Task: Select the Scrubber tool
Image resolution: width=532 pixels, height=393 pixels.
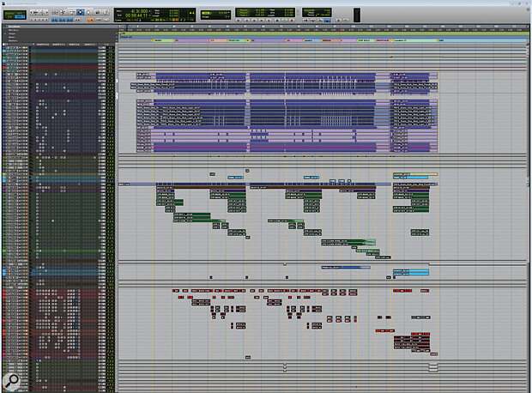Action: [x=97, y=12]
